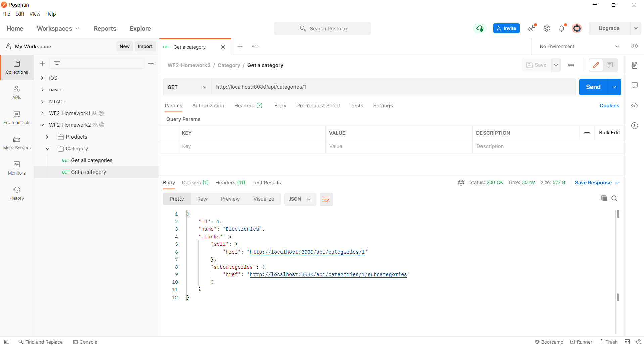
Task: Open the Save options dropdown arrow
Action: [556, 65]
